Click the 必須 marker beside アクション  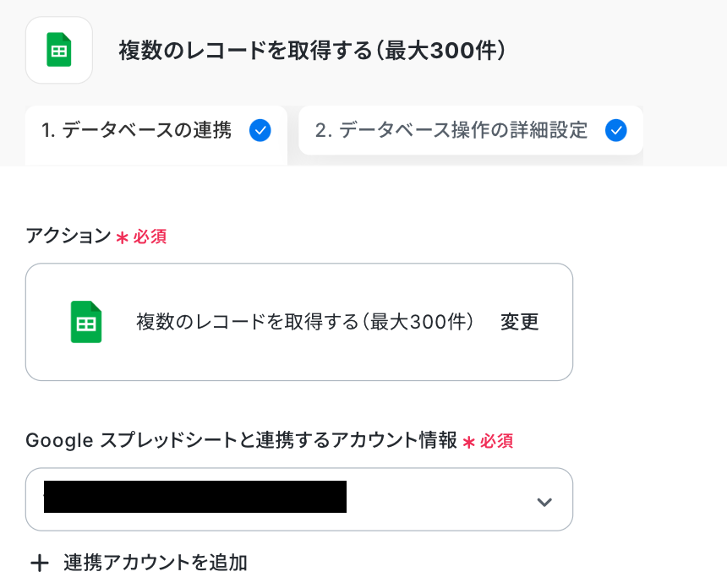click(x=150, y=237)
